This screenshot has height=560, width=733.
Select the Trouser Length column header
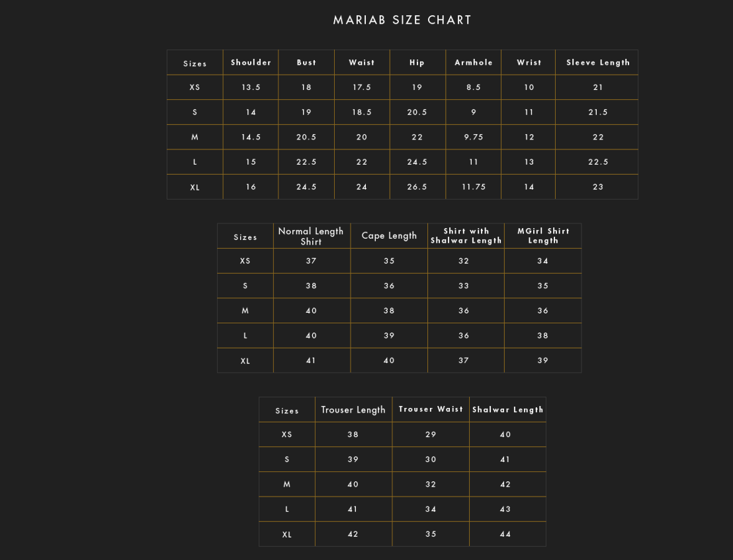(x=353, y=410)
